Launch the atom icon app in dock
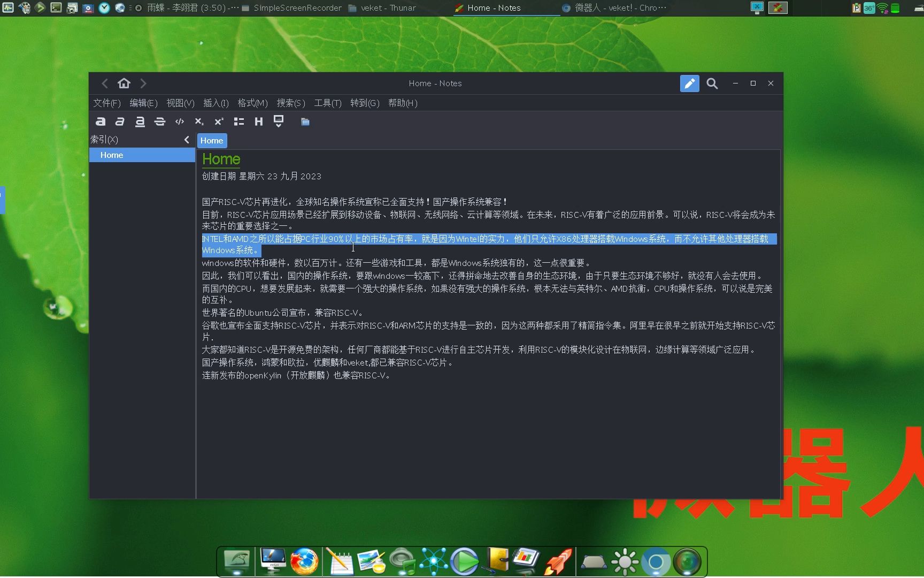The width and height of the screenshot is (924, 578). pyautogui.click(x=433, y=561)
